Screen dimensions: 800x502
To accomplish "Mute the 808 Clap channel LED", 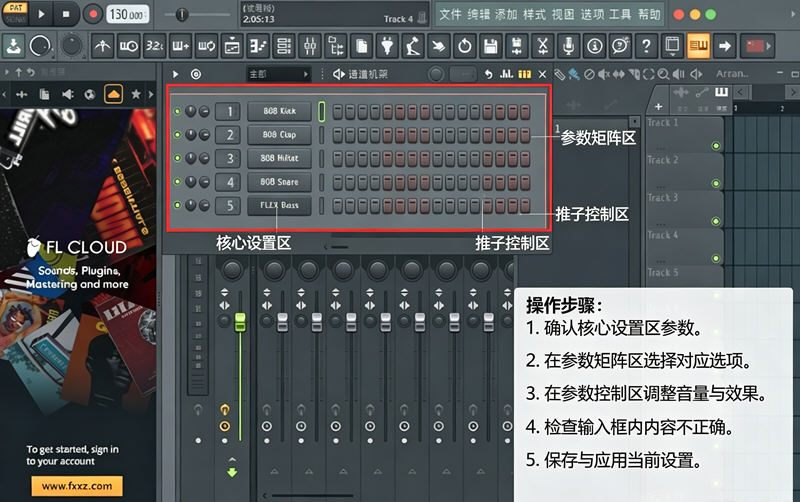I will coord(177,135).
